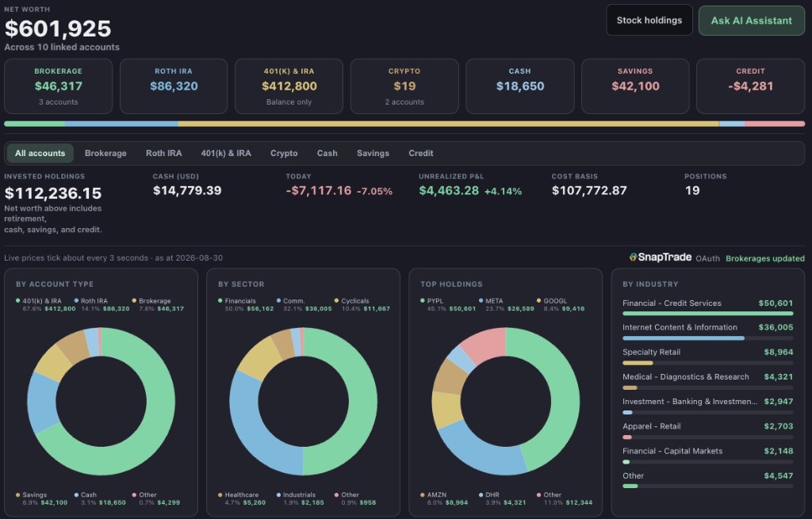Click the Savings legend entry below account chart

(41, 498)
